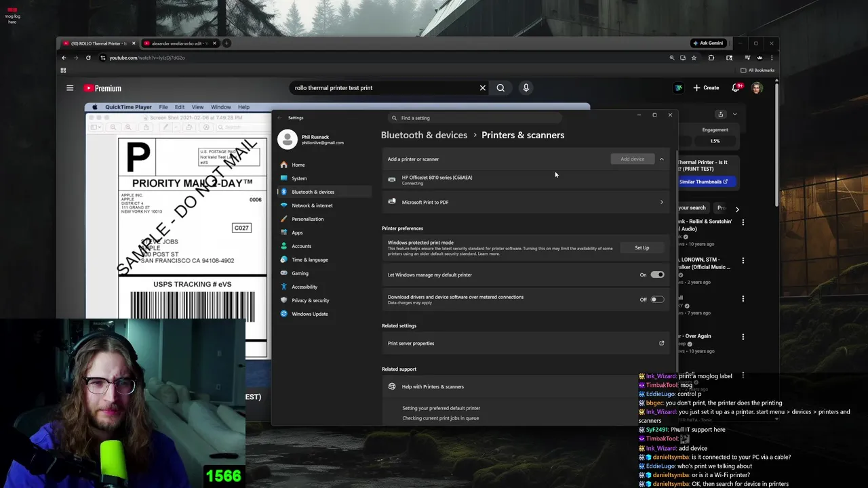Expand chevron next to share icon
This screenshot has height=488, width=868.
tap(734, 114)
